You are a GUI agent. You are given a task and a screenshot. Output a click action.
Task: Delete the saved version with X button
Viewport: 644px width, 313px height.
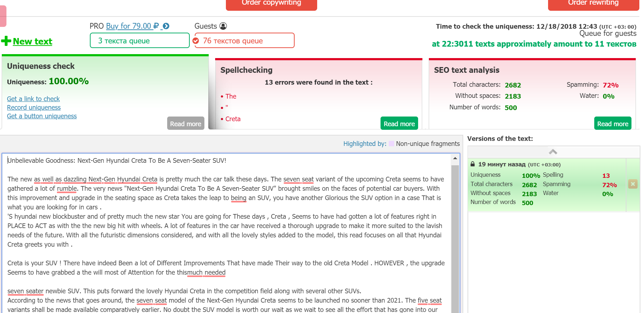[633, 184]
